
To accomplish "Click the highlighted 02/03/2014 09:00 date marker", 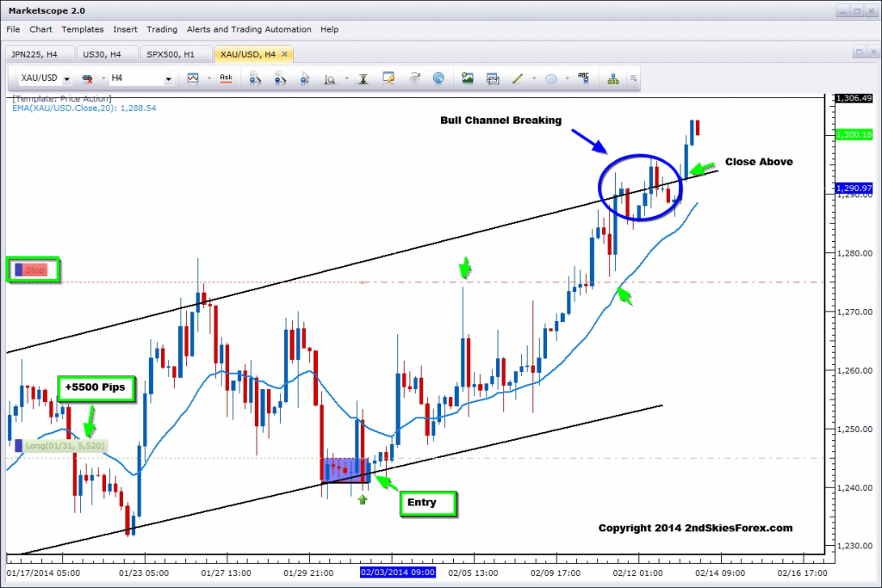I will (398, 573).
